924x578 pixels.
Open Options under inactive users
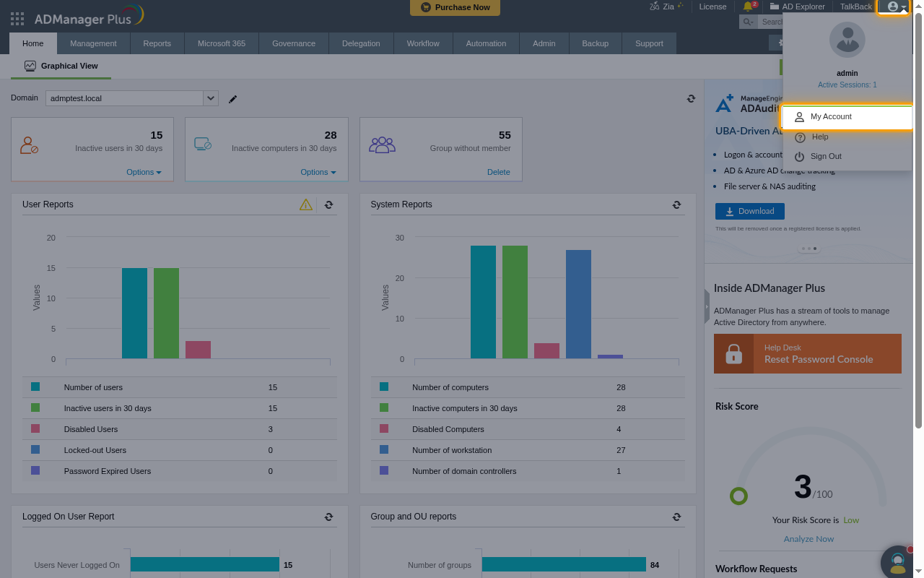[x=144, y=172]
